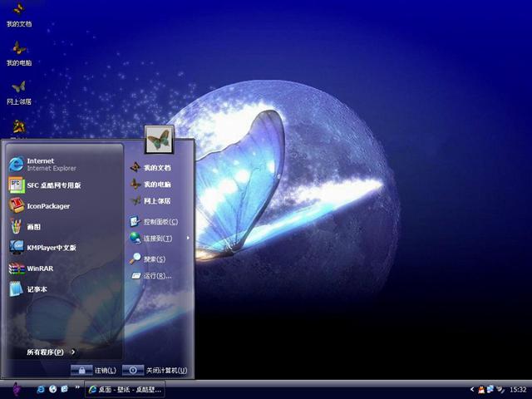
Task: Open 记事本 (Notepad) from the Start menu
Action: point(37,289)
